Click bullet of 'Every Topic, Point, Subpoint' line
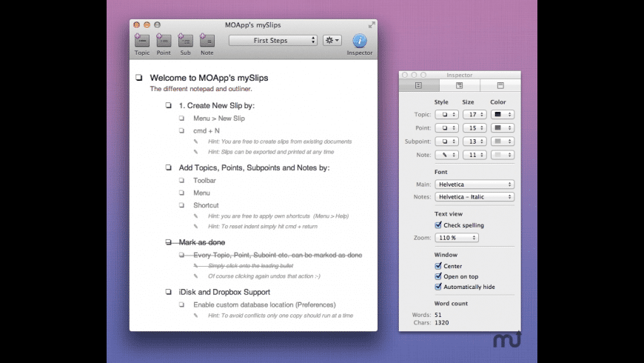This screenshot has height=363, width=644. (x=181, y=255)
